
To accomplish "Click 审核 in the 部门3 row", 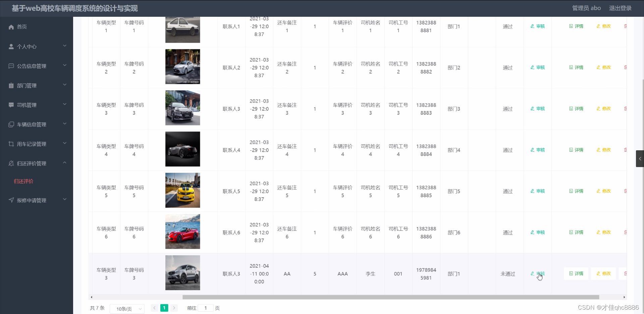I will pyautogui.click(x=538, y=109).
